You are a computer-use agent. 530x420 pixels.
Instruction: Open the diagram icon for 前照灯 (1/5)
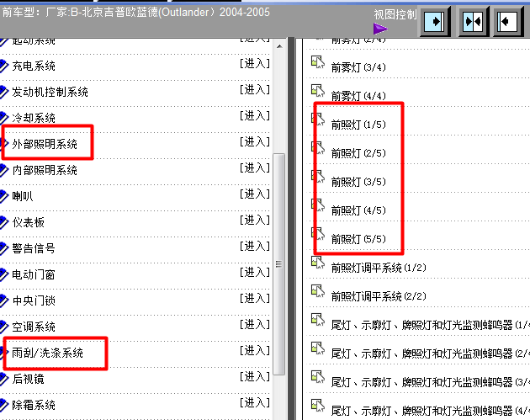318,119
